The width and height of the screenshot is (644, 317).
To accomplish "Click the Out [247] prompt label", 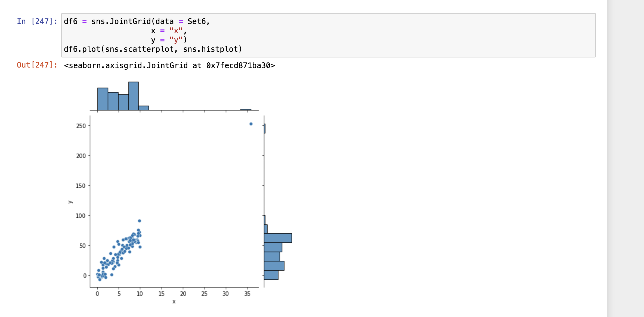I will [x=37, y=65].
